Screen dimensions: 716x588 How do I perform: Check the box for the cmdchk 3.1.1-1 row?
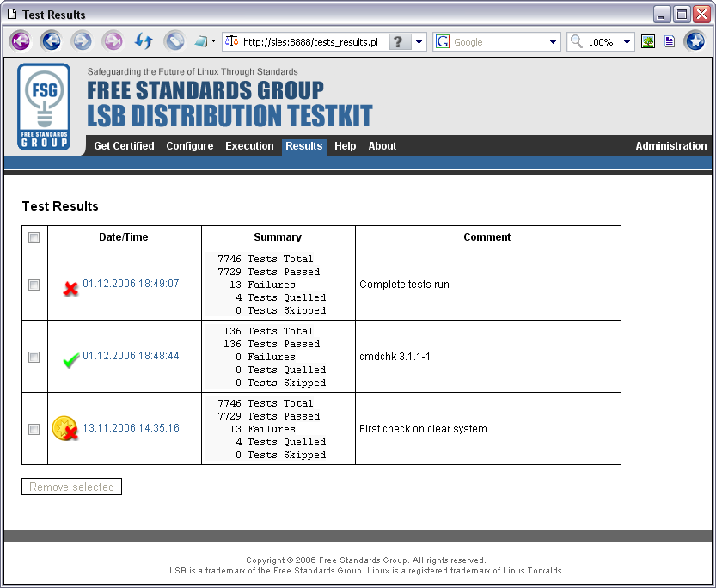[x=34, y=357]
